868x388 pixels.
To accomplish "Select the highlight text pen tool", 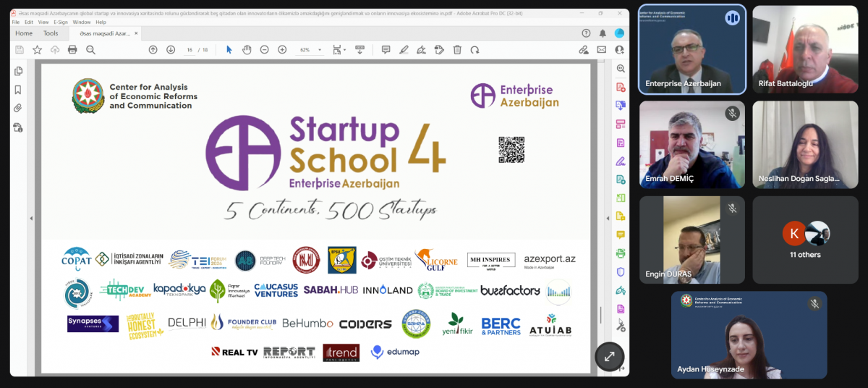I will (x=404, y=49).
